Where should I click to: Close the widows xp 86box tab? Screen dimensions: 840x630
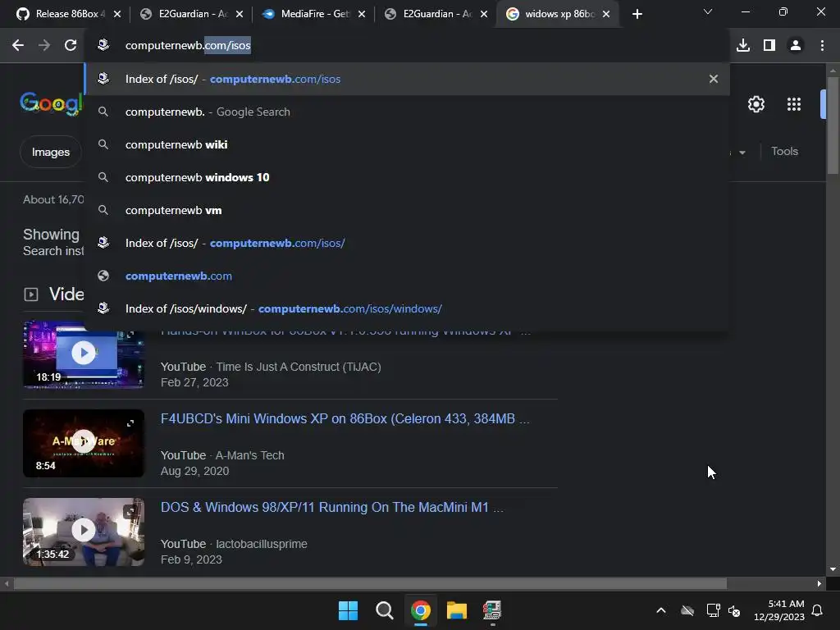click(606, 14)
